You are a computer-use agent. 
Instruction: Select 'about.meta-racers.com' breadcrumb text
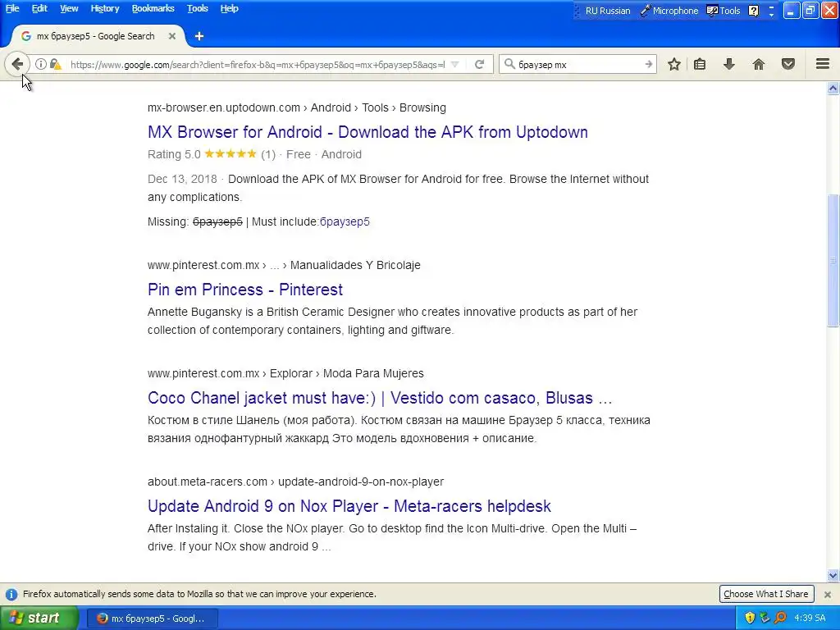coord(208,482)
